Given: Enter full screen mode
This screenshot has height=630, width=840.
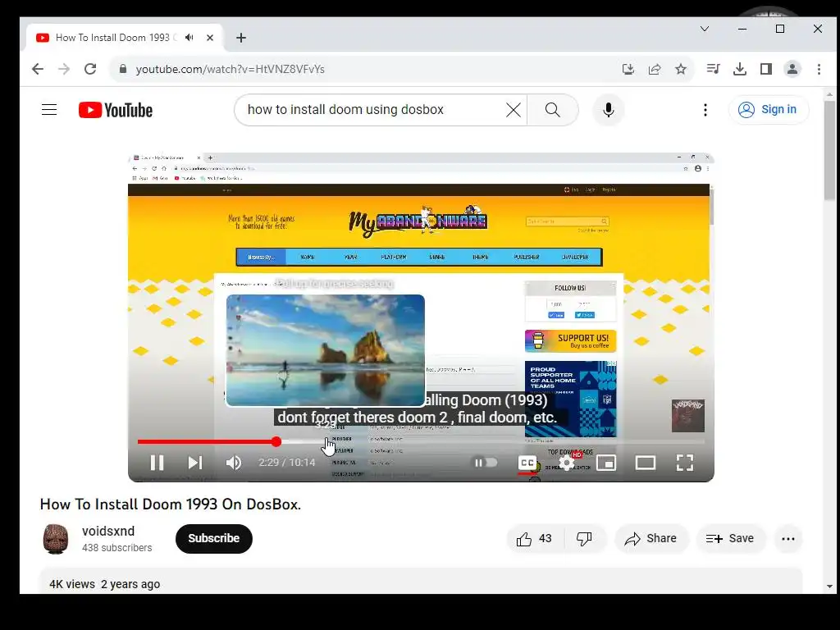Looking at the screenshot, I should click(x=685, y=463).
